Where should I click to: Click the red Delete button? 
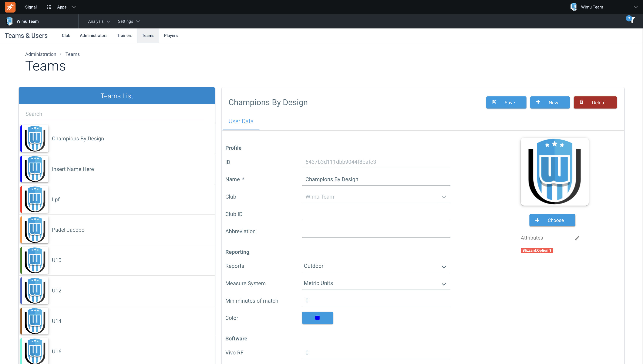pyautogui.click(x=595, y=103)
